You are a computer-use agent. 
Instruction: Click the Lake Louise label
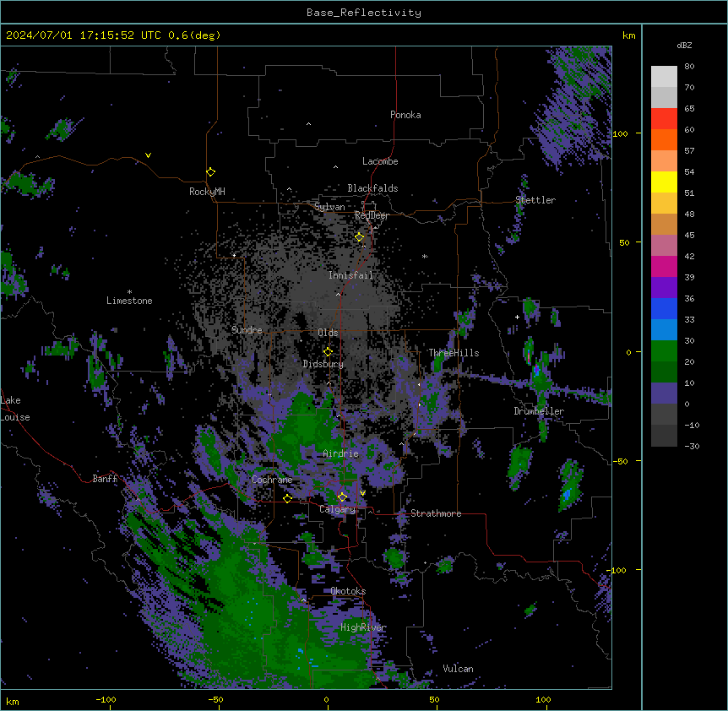coord(15,409)
